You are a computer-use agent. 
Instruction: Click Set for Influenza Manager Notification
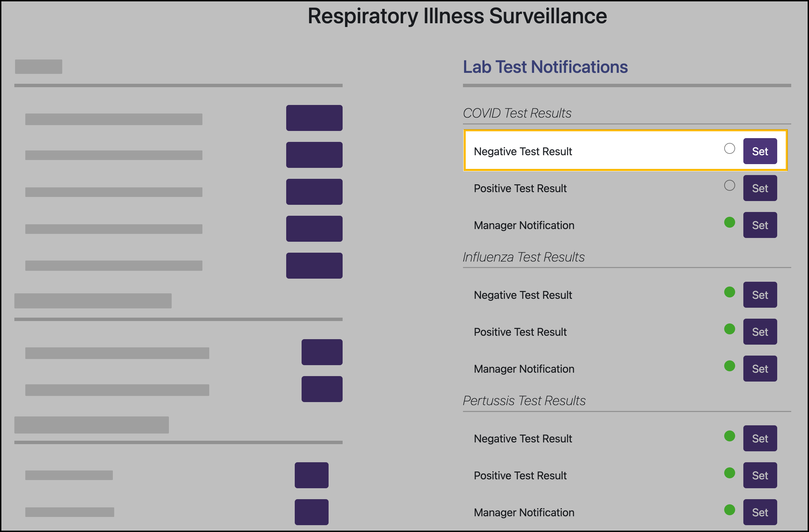point(760,369)
